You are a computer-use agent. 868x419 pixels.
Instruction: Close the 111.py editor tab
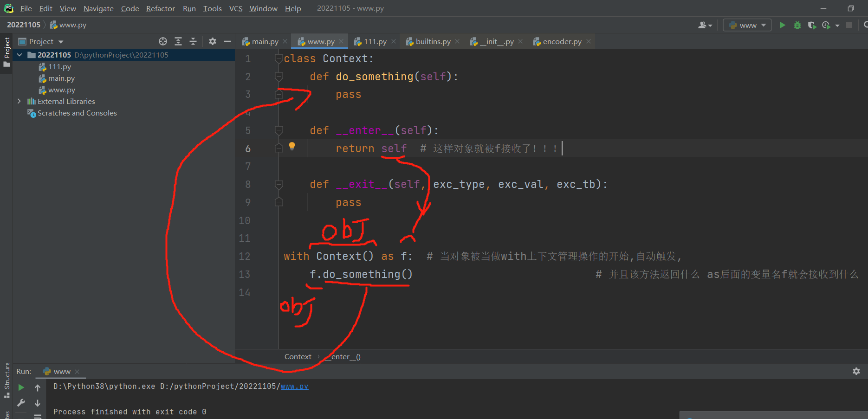[x=394, y=41]
